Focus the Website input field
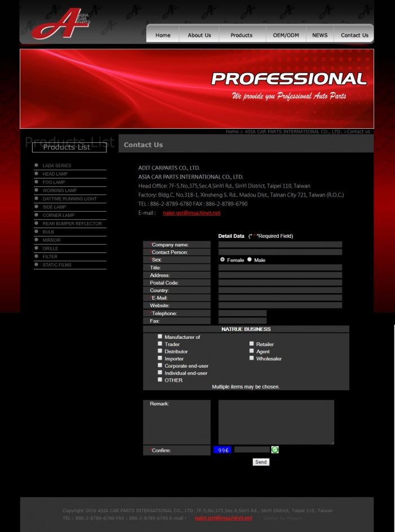 pyautogui.click(x=280, y=306)
